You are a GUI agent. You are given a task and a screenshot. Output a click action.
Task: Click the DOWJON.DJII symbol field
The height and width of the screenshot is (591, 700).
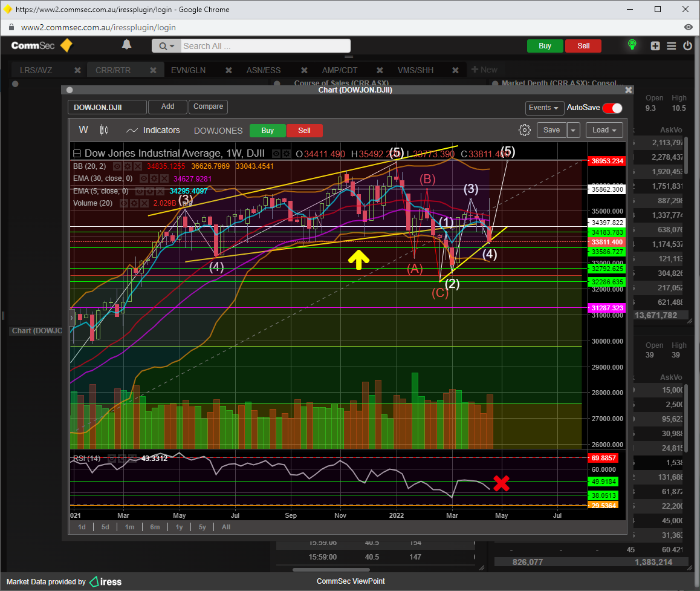(107, 107)
